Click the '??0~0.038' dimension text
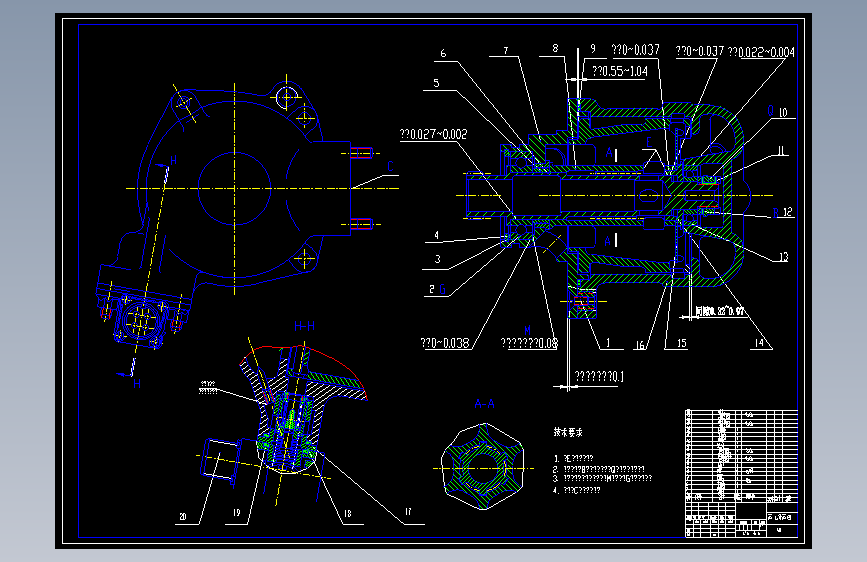Viewport: 867px width, 562px height. [x=445, y=343]
